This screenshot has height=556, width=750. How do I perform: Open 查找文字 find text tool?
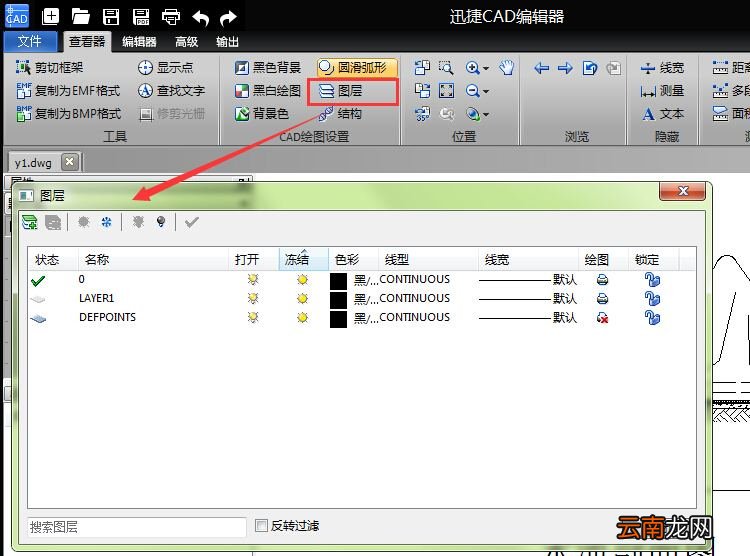click(x=171, y=90)
